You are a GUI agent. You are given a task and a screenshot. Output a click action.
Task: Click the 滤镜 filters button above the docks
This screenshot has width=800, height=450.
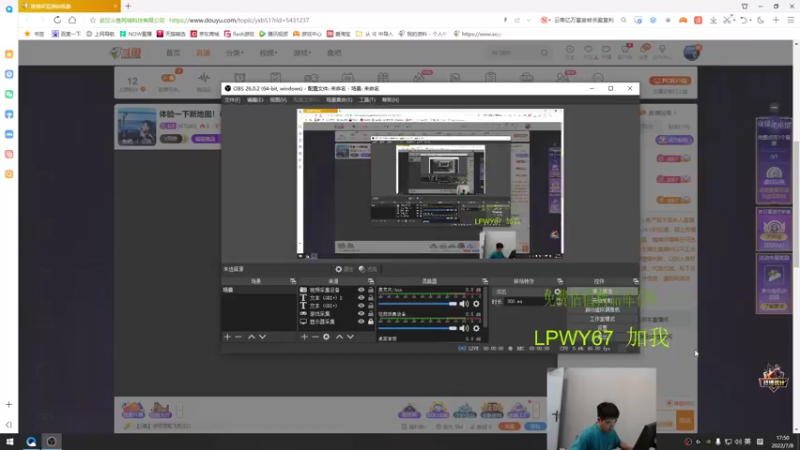[x=368, y=269]
